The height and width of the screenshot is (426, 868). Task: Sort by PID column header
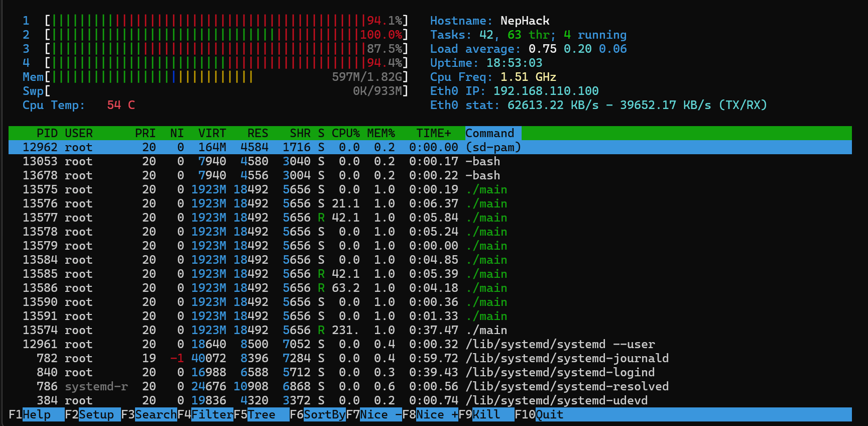(47, 133)
